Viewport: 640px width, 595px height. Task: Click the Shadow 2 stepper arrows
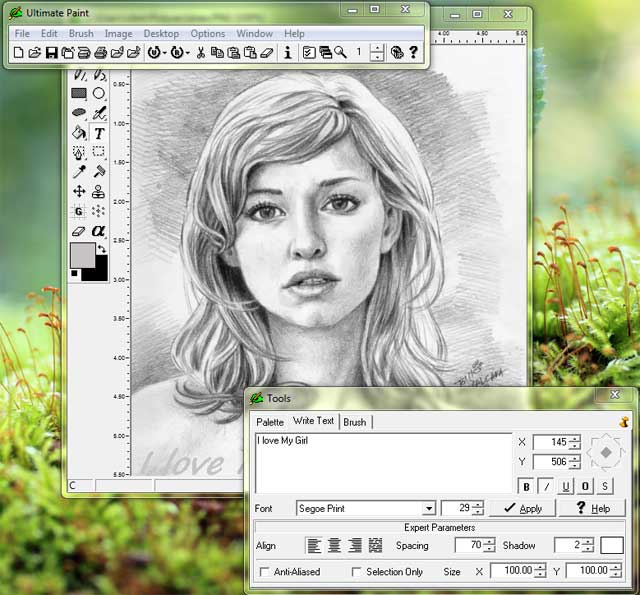click(588, 545)
